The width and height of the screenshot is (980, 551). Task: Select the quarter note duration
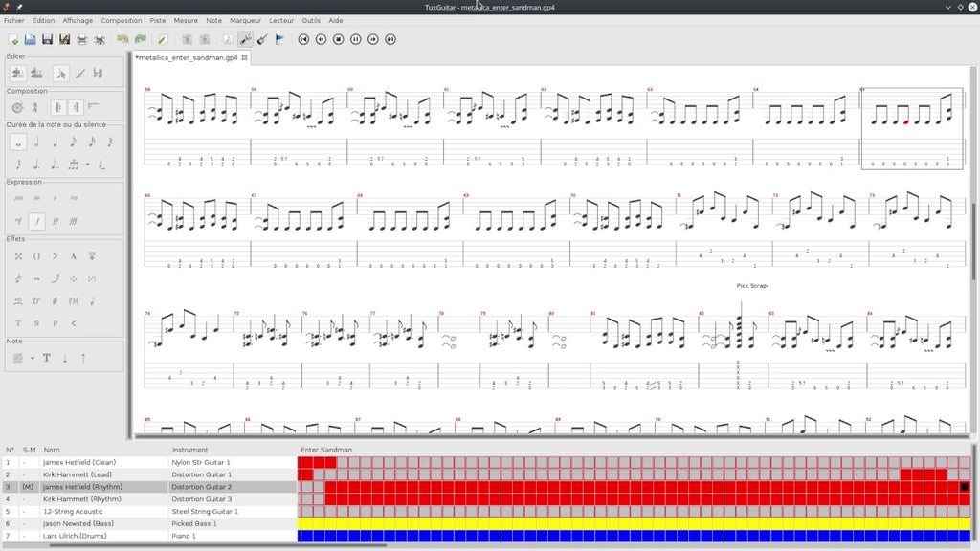(55, 143)
